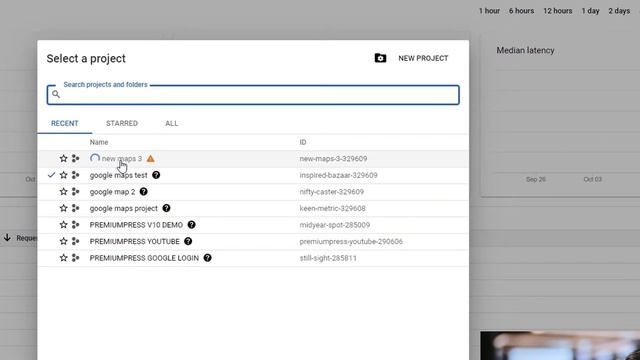This screenshot has width=640, height=360.
Task: Click ID premiumpress-youtube-290606
Action: point(351,241)
